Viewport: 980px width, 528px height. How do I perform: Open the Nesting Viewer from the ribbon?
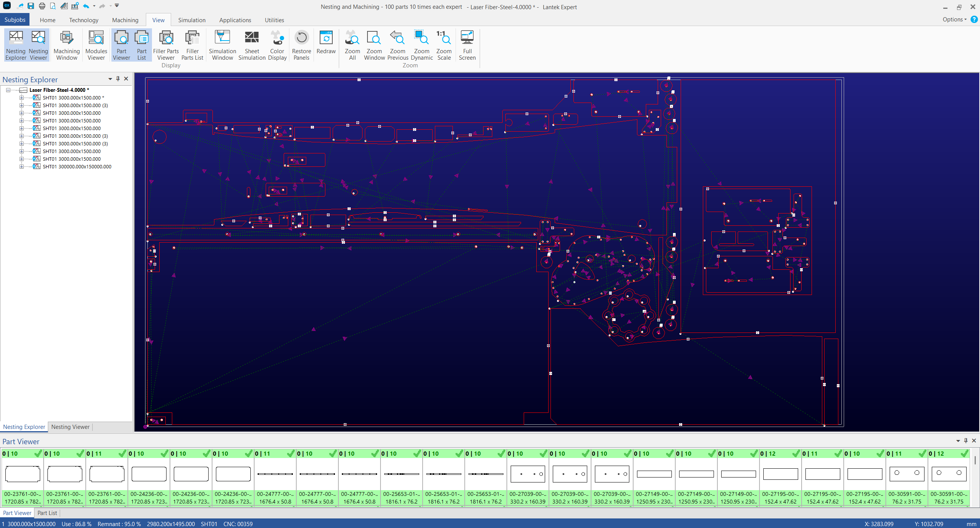pos(38,45)
